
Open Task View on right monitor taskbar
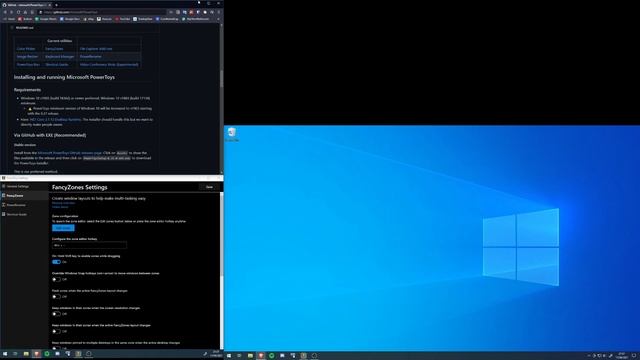point(239,356)
